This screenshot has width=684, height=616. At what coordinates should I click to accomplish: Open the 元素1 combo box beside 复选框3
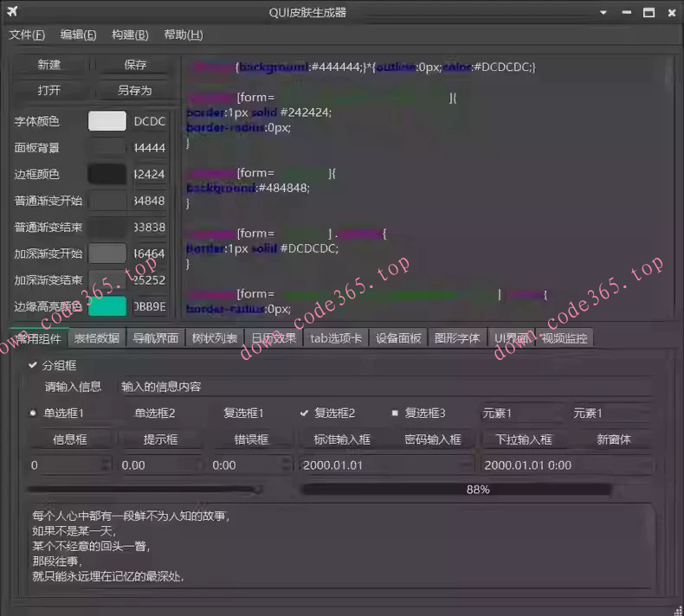[520, 413]
